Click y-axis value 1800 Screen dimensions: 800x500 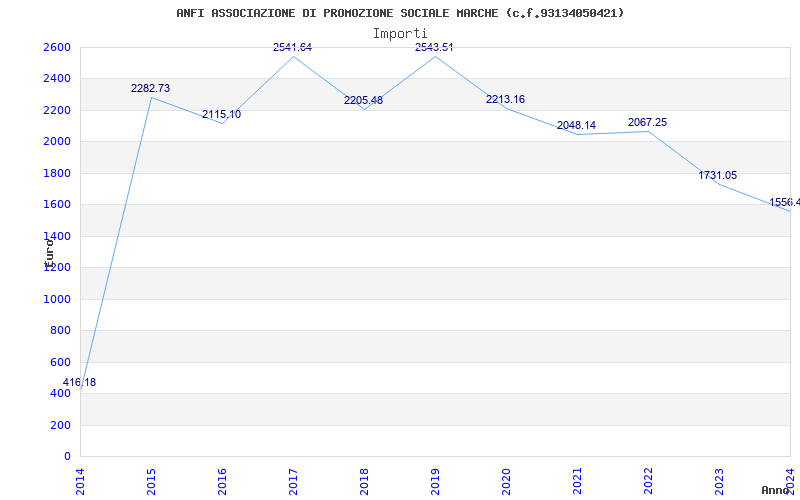[x=57, y=173]
